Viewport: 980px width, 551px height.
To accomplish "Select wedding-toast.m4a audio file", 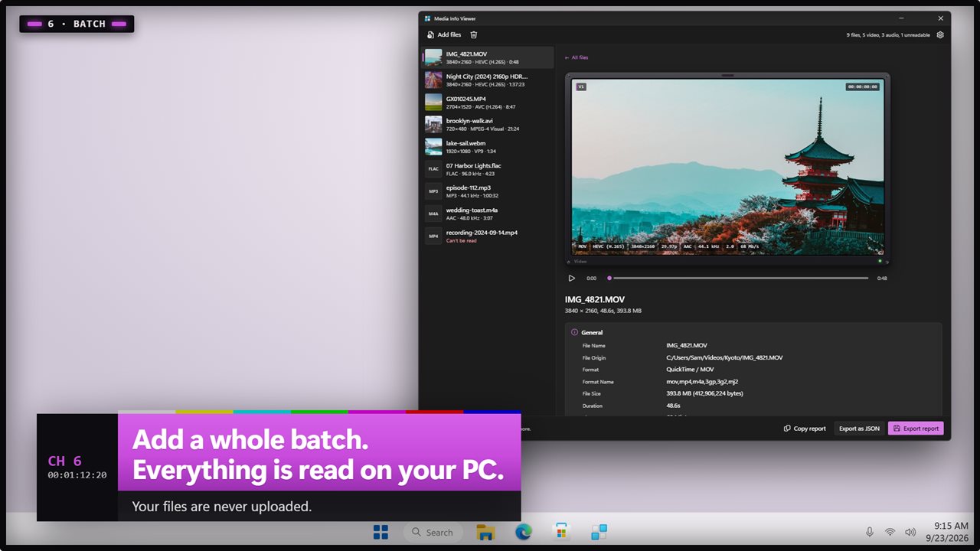I will click(x=488, y=213).
